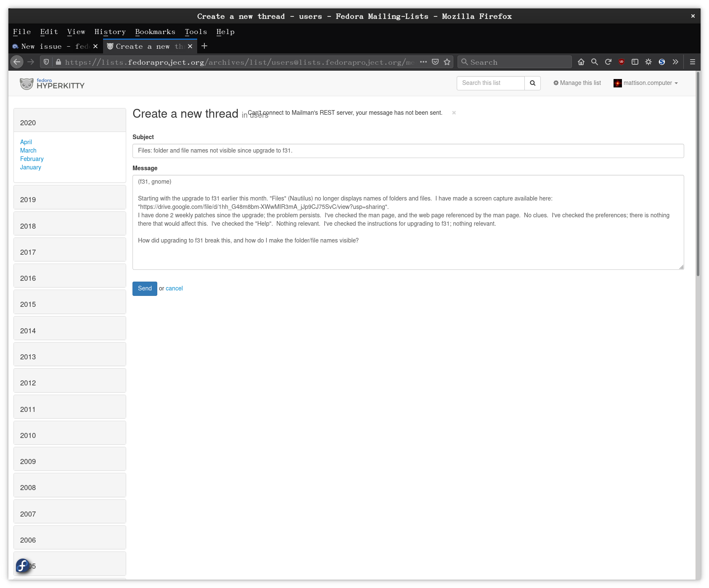Open the Firefox hamburger menu
Image resolution: width=709 pixels, height=588 pixels.
pyautogui.click(x=693, y=62)
